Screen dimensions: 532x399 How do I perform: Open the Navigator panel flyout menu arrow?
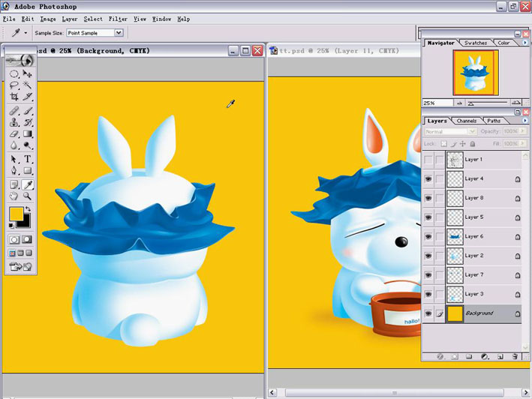pyautogui.click(x=525, y=43)
